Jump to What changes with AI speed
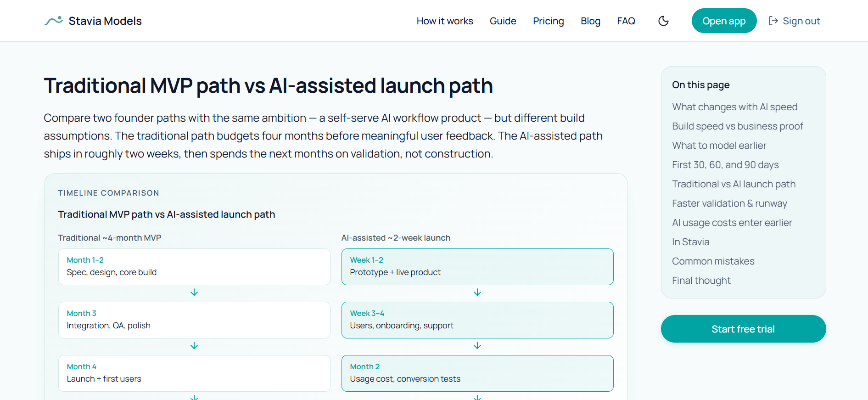Screen dimensions: 868x400 click(734, 107)
